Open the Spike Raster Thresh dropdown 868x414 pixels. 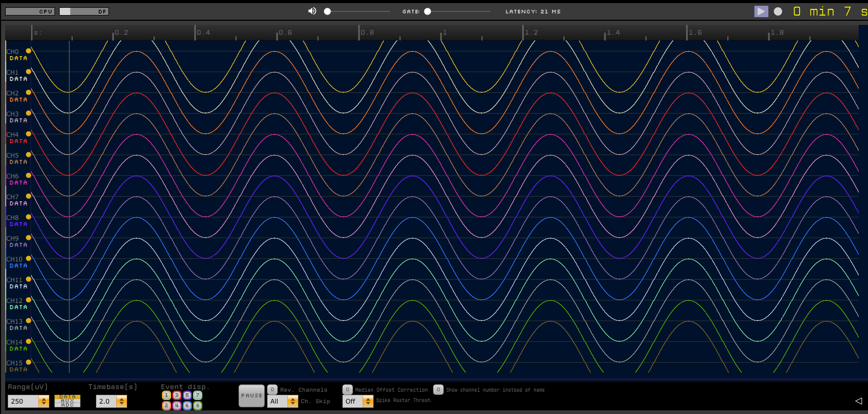pyautogui.click(x=358, y=401)
